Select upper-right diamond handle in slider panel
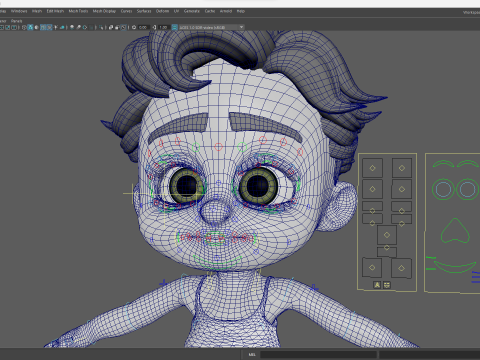This screenshot has height=360, width=480. [x=402, y=168]
